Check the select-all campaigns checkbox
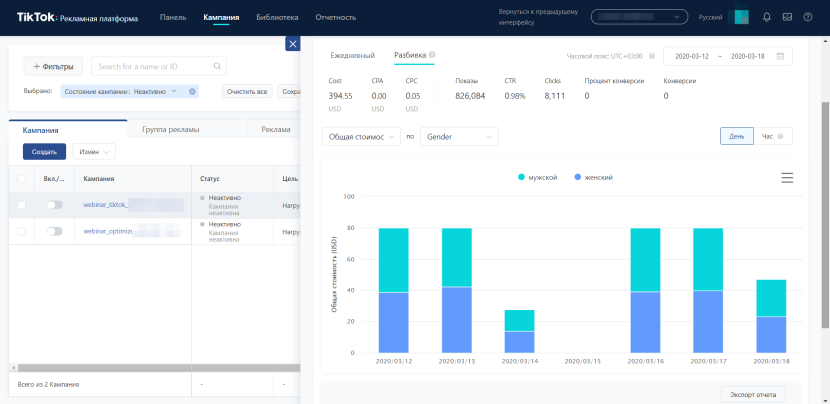Image resolution: width=830 pixels, height=404 pixels. click(x=22, y=179)
